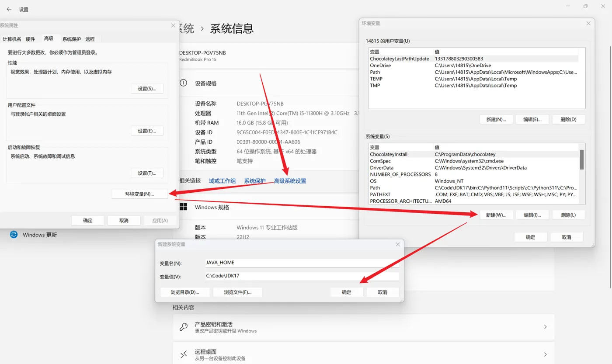Select DriverData system variable row
The width and height of the screenshot is (612, 364).
coord(474,168)
